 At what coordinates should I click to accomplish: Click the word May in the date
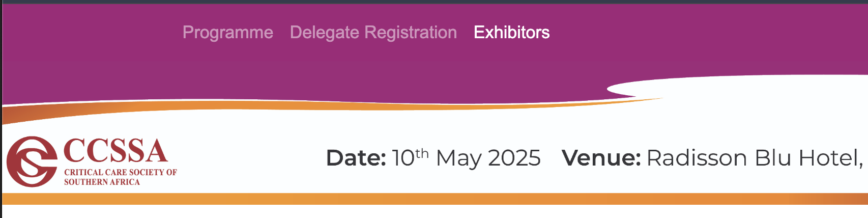coord(459,158)
